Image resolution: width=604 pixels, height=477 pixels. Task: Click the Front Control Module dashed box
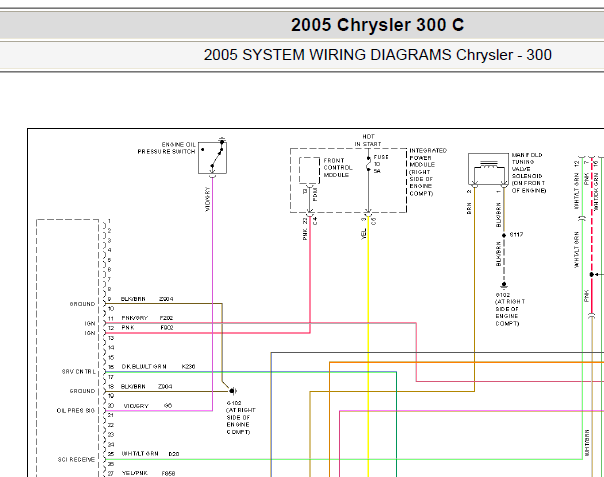309,170
